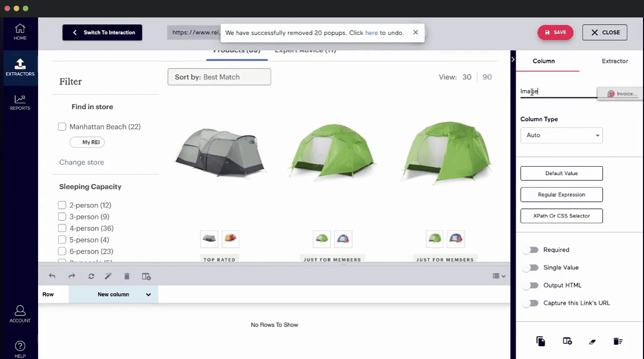Click the XPath Or CSS Selector button
The width and height of the screenshot is (644, 359).
pyautogui.click(x=561, y=216)
